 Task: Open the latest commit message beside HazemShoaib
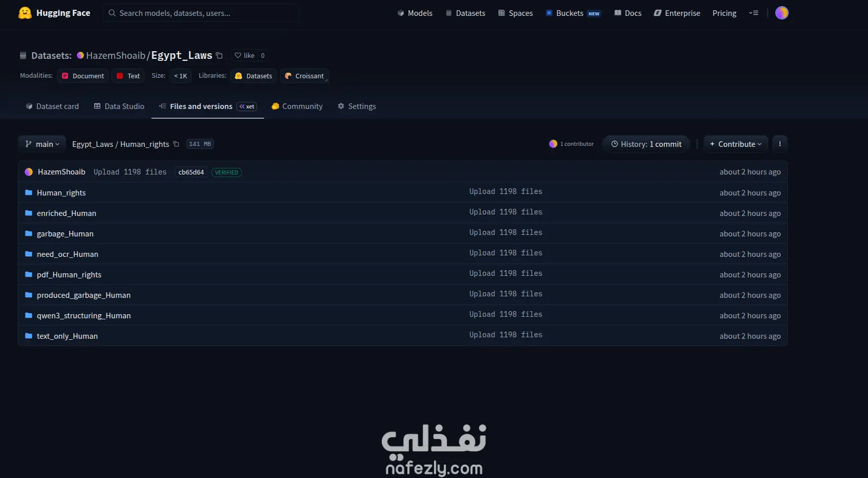(130, 172)
